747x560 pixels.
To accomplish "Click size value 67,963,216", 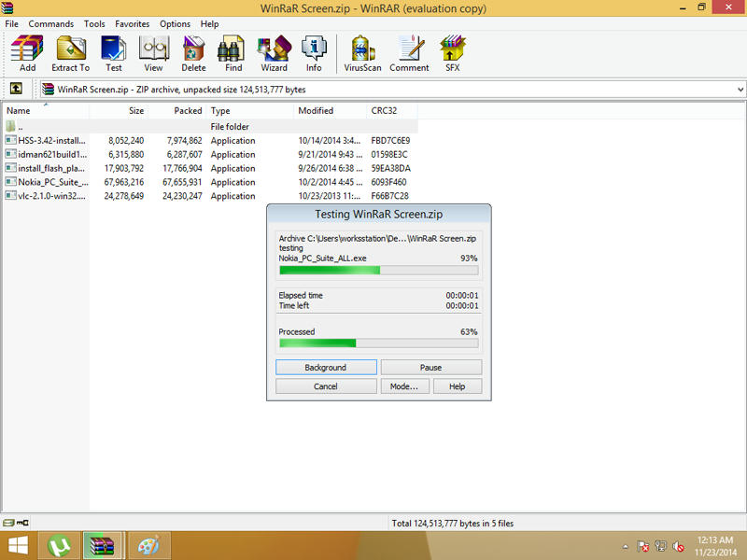I will (x=124, y=182).
